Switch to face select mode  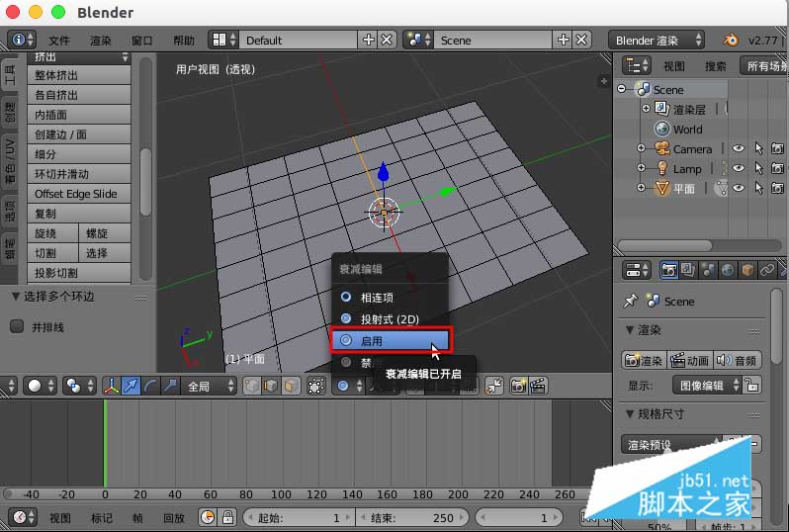pyautogui.click(x=291, y=386)
